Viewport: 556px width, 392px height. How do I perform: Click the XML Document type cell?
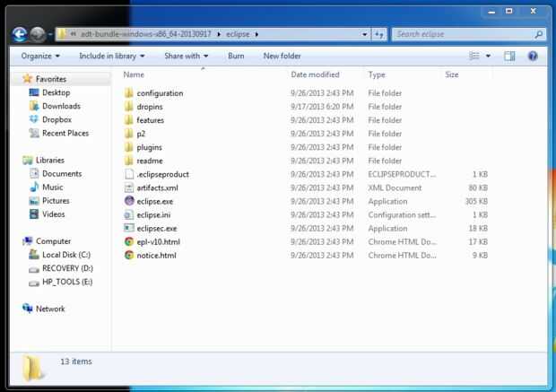click(x=395, y=187)
